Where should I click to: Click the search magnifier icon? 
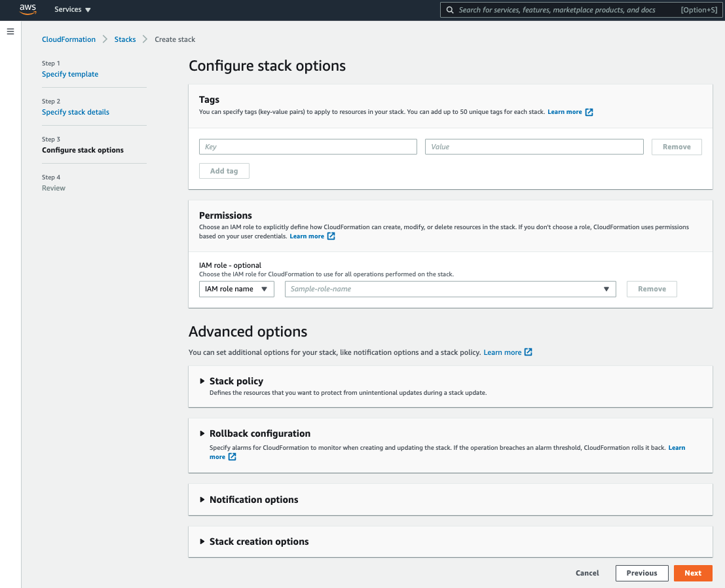(x=449, y=10)
